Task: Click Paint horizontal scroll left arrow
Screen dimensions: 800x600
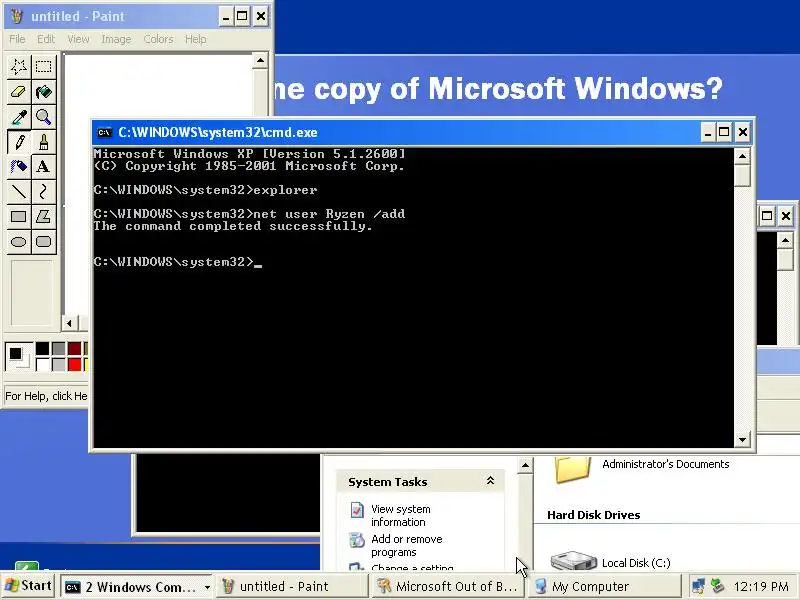Action: [x=70, y=323]
